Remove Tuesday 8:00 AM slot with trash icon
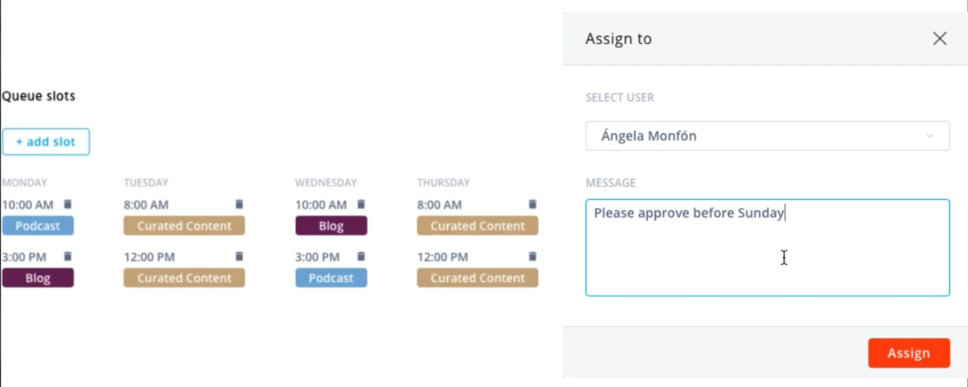968x387 pixels. [x=240, y=204]
